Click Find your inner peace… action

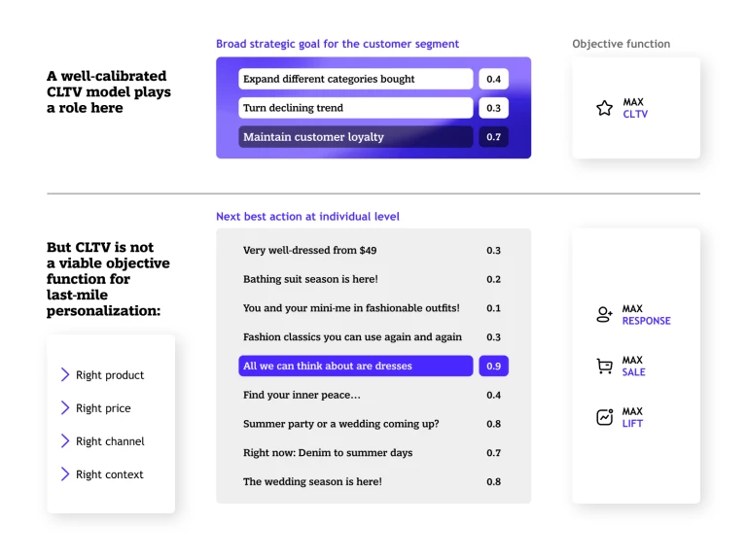pos(302,395)
